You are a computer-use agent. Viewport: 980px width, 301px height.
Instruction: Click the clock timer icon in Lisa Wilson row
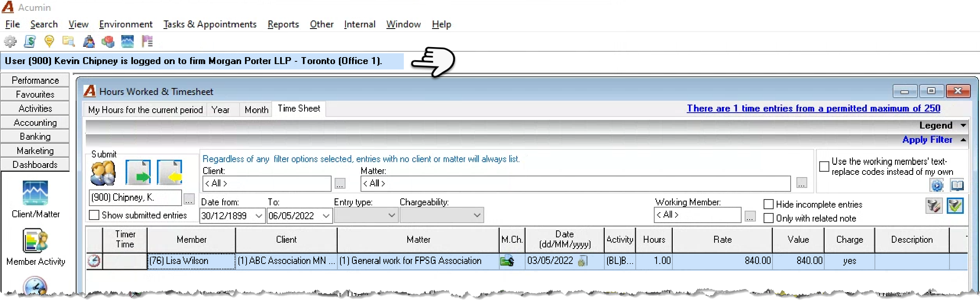point(94,261)
